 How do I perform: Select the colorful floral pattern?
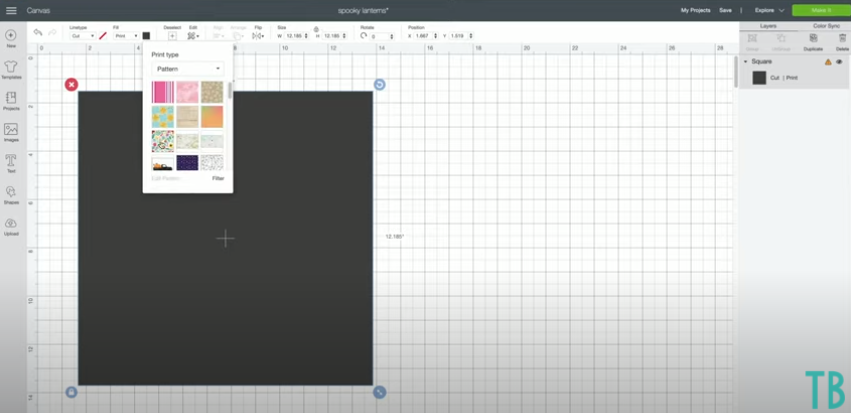163,141
